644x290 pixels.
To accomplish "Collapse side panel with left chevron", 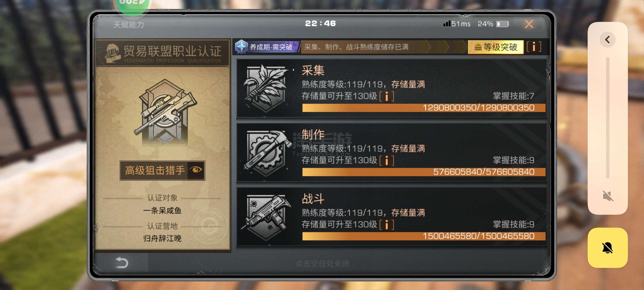I will tap(607, 40).
